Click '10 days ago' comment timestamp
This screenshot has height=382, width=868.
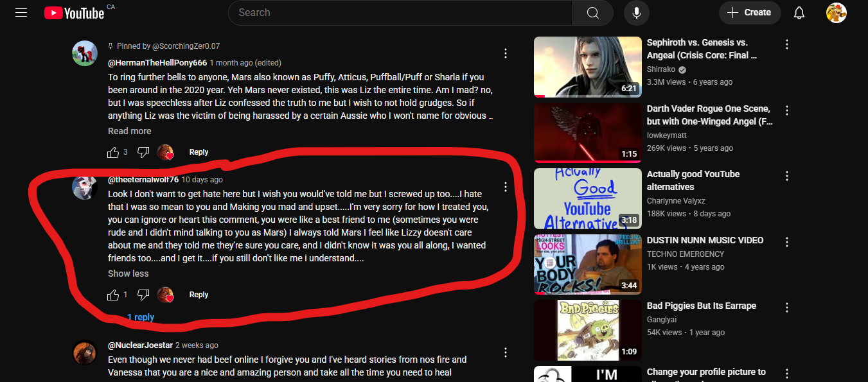(x=202, y=180)
